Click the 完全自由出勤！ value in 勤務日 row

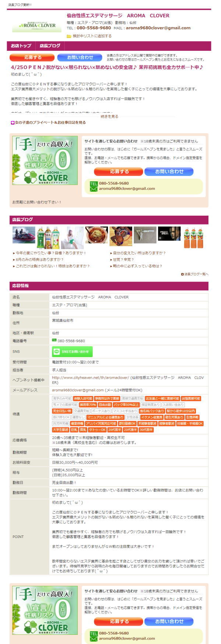pyautogui.click(x=64, y=482)
